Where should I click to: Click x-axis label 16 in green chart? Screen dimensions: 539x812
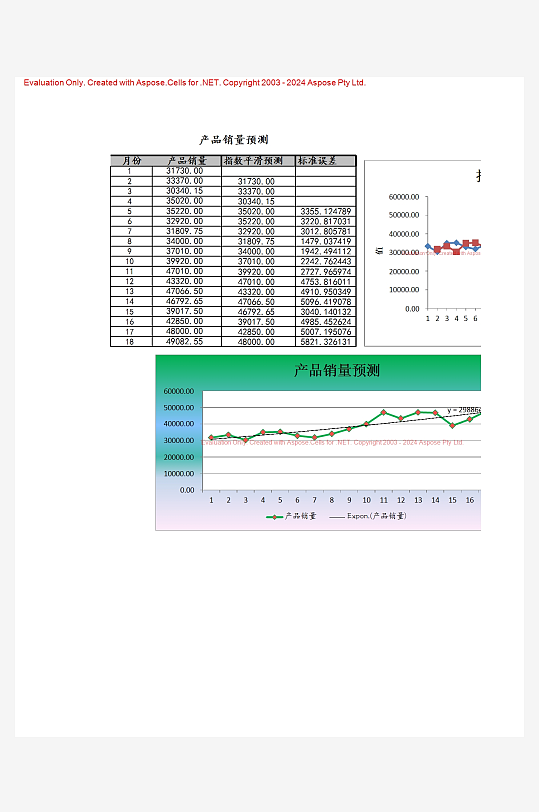(470, 500)
